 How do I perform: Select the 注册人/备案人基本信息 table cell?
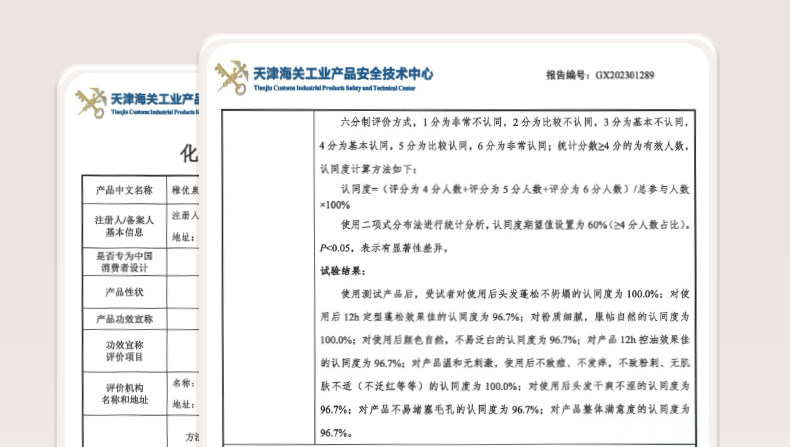(x=124, y=226)
